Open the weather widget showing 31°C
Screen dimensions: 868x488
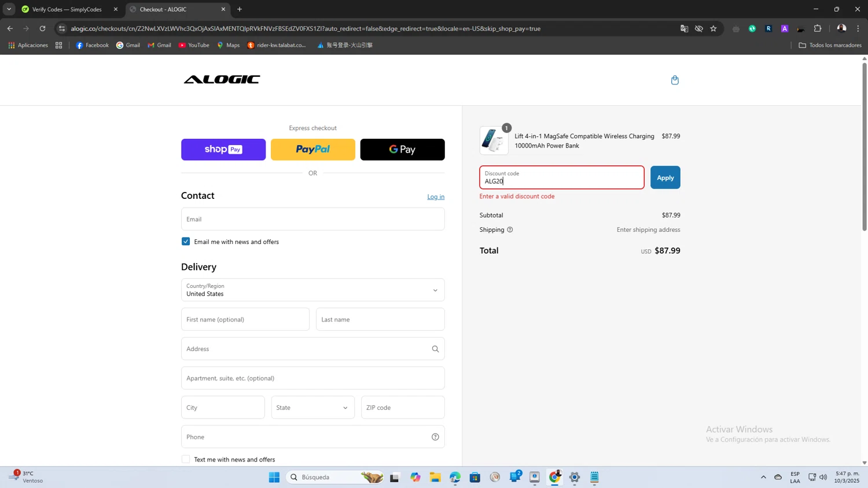coord(25,477)
